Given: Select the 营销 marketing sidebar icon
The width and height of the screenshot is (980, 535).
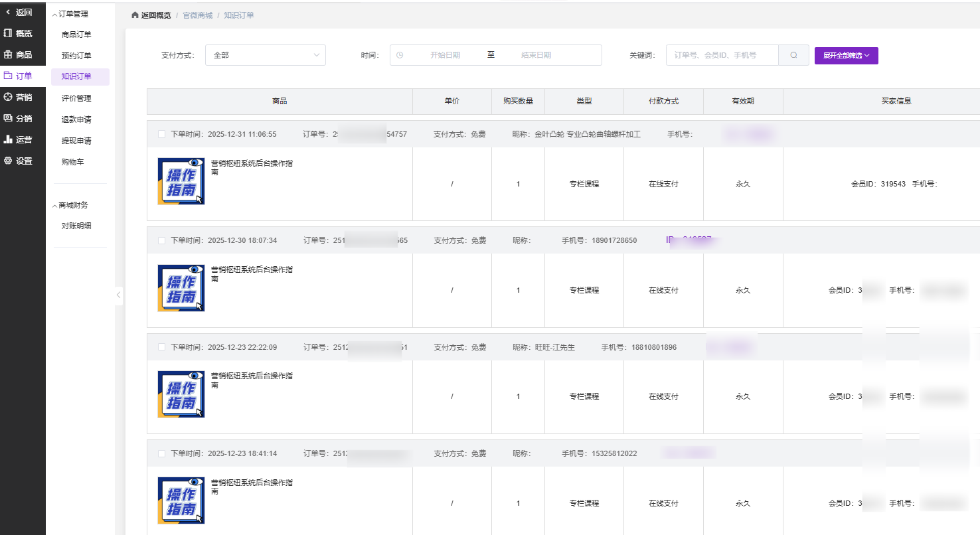Looking at the screenshot, I should (x=9, y=97).
